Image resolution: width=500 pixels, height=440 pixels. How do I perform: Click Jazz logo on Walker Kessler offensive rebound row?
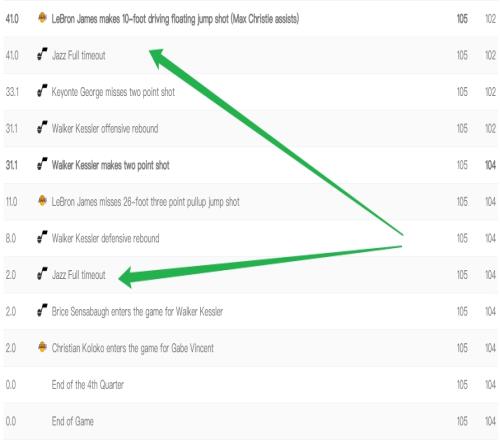point(42,127)
